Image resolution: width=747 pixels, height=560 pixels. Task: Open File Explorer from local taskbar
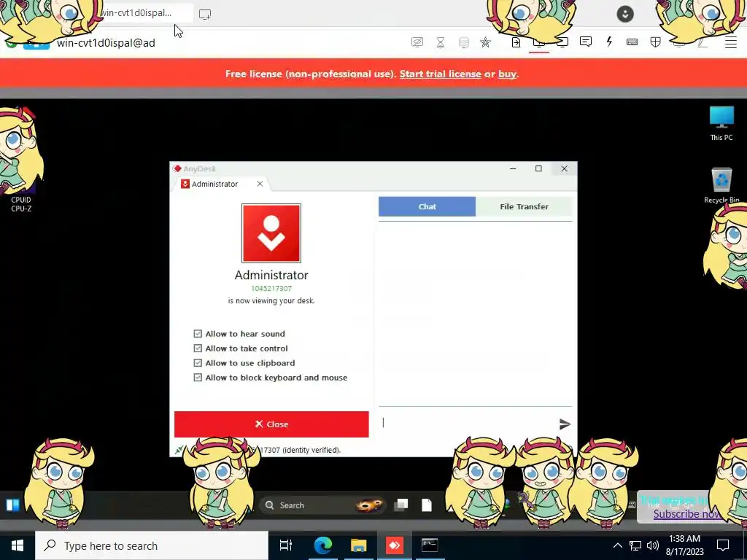pos(359,545)
